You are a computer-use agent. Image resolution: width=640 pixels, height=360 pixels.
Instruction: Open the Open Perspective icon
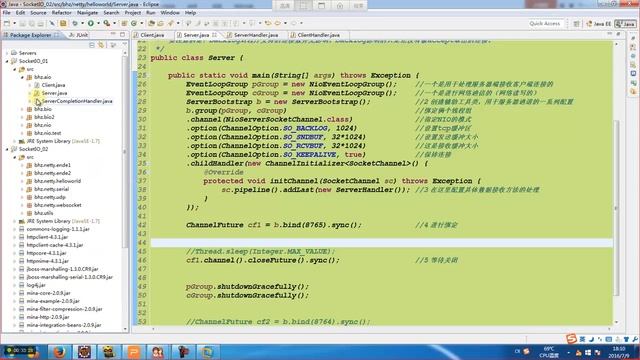[x=576, y=24]
